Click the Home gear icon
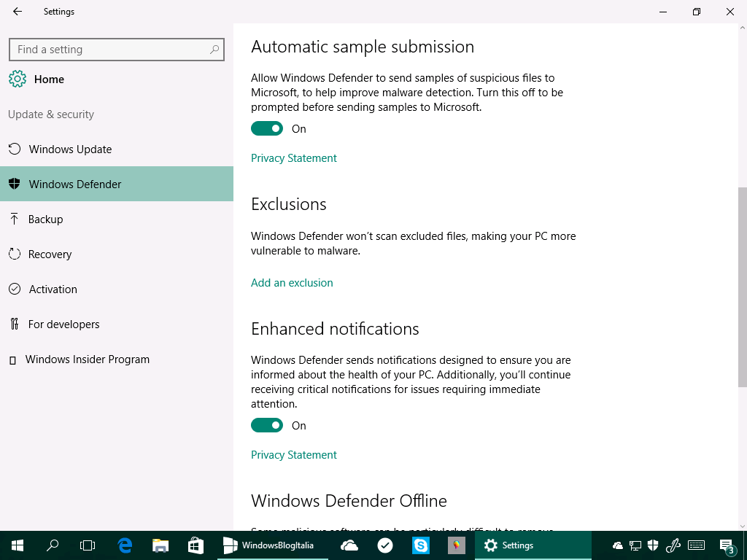 click(18, 79)
